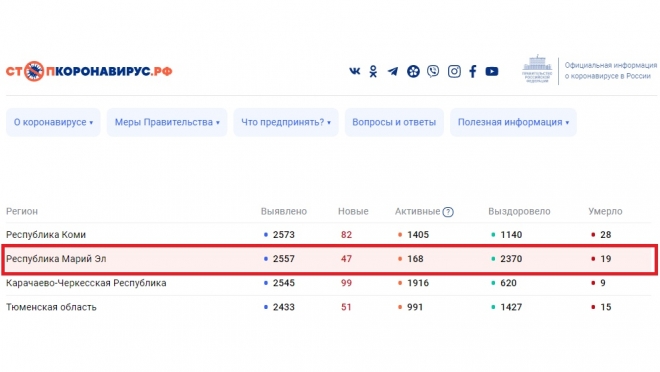Select the Республика Коми row name
The width and height of the screenshot is (660, 372).
click(46, 235)
